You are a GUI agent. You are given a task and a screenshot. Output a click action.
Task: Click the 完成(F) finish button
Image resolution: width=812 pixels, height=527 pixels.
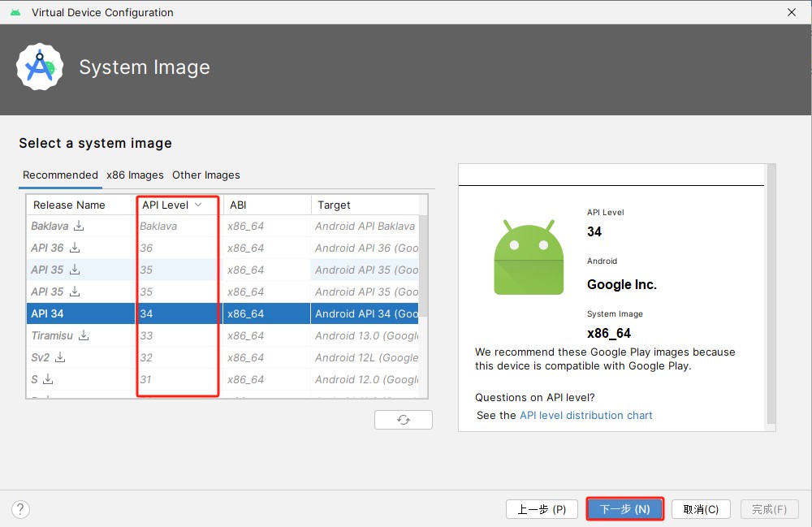[770, 509]
